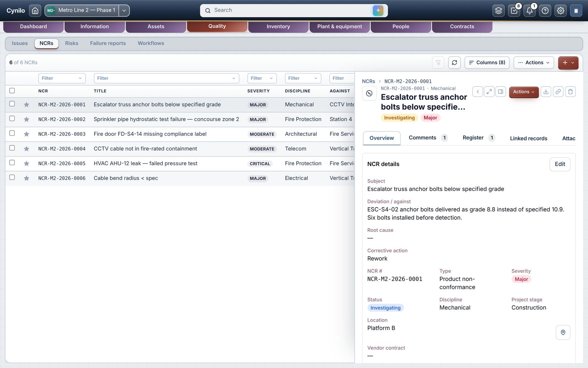Viewport: 588px width, 368px height.
Task: Open the NCR column filter dropdown
Action: pos(62,78)
